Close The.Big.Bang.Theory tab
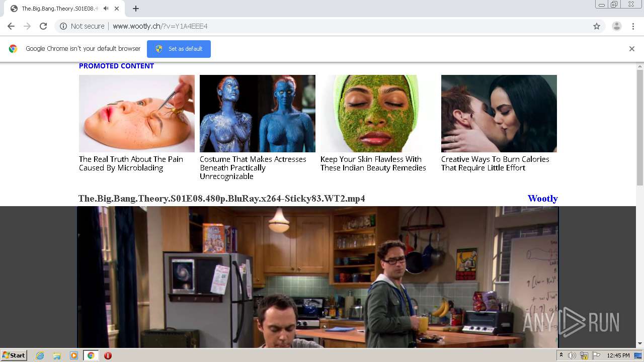This screenshot has height=362, width=644. pyautogui.click(x=117, y=9)
